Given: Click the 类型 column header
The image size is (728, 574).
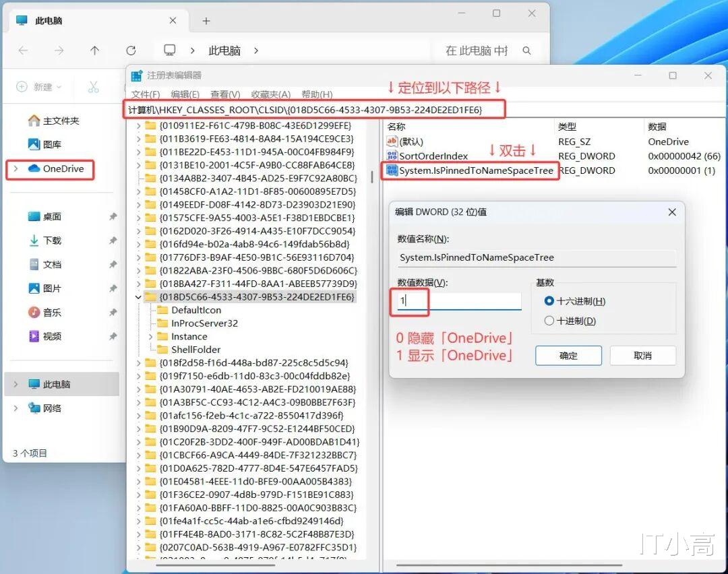Looking at the screenshot, I should pyautogui.click(x=568, y=127).
